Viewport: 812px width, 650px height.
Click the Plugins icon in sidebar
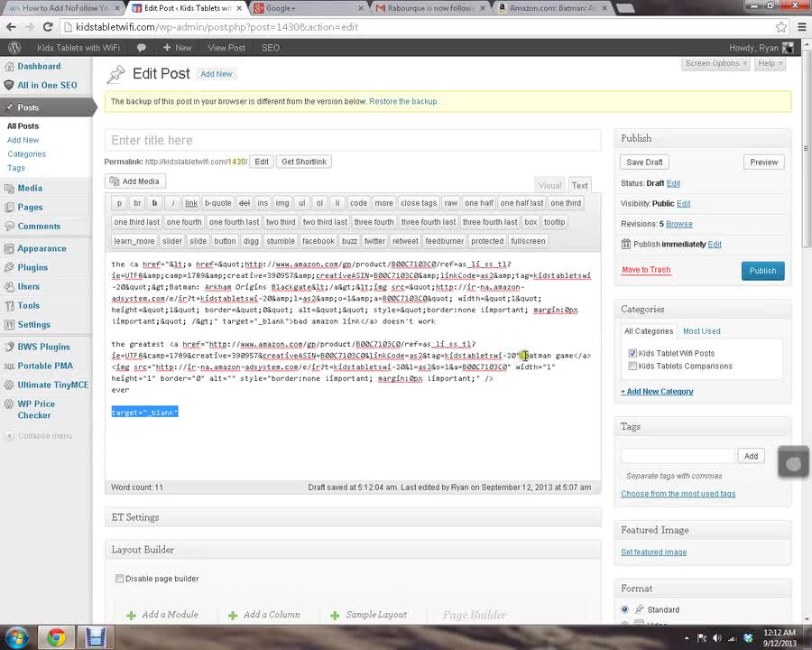[9, 267]
